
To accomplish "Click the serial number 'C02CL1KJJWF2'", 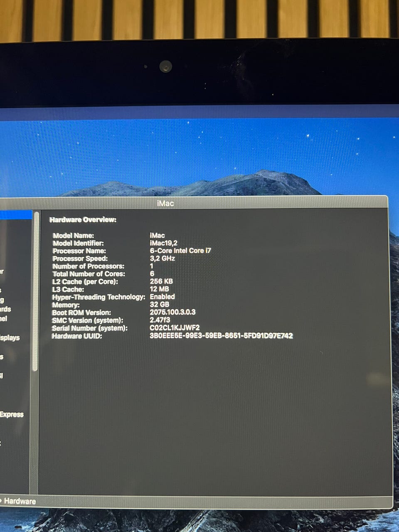I will pyautogui.click(x=175, y=328).
